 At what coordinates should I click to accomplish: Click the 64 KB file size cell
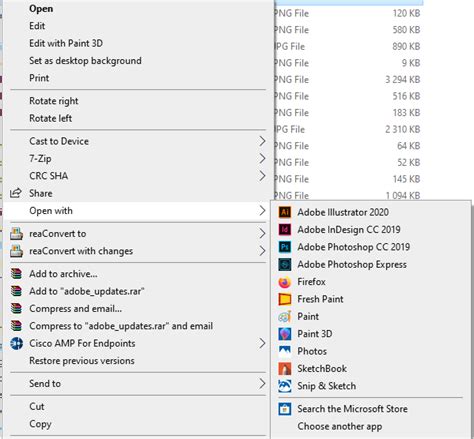(408, 146)
